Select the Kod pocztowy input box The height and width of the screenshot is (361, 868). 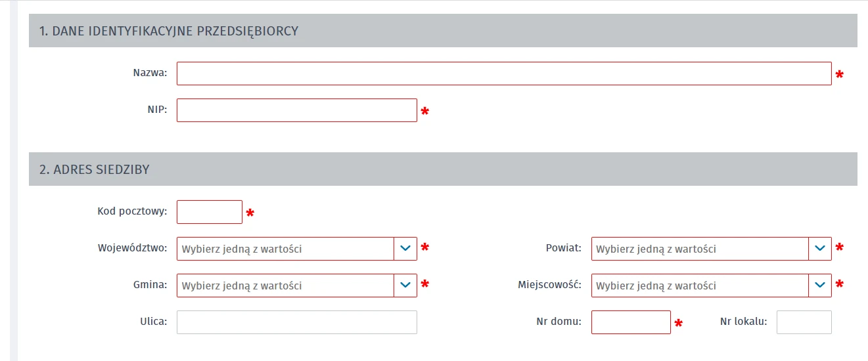coord(210,212)
